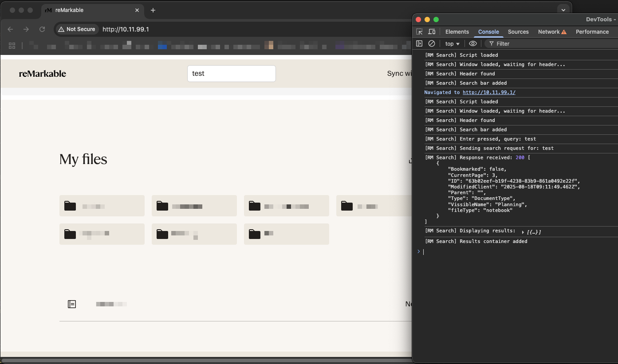The height and width of the screenshot is (364, 618).
Task: Switch to the Elements tab
Action: pyautogui.click(x=457, y=32)
